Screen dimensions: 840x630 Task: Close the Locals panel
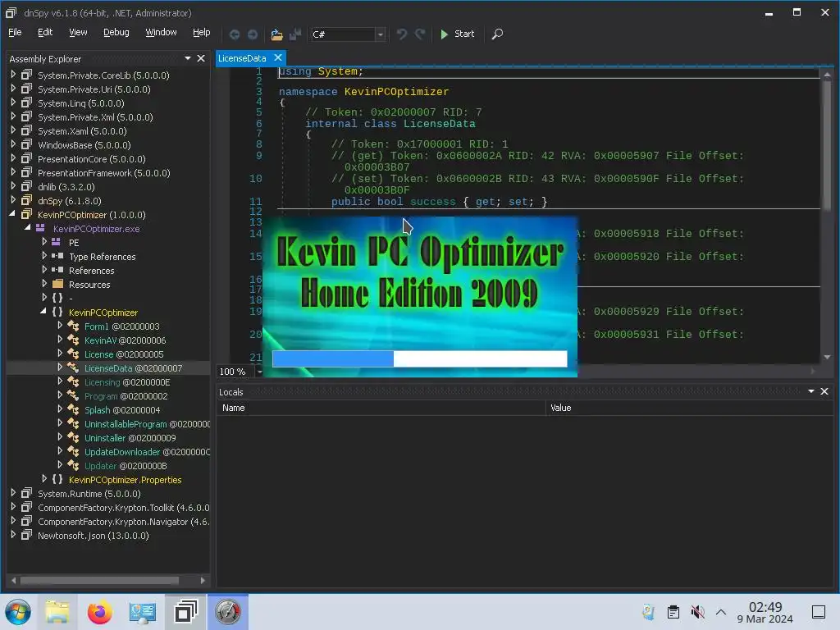(824, 391)
